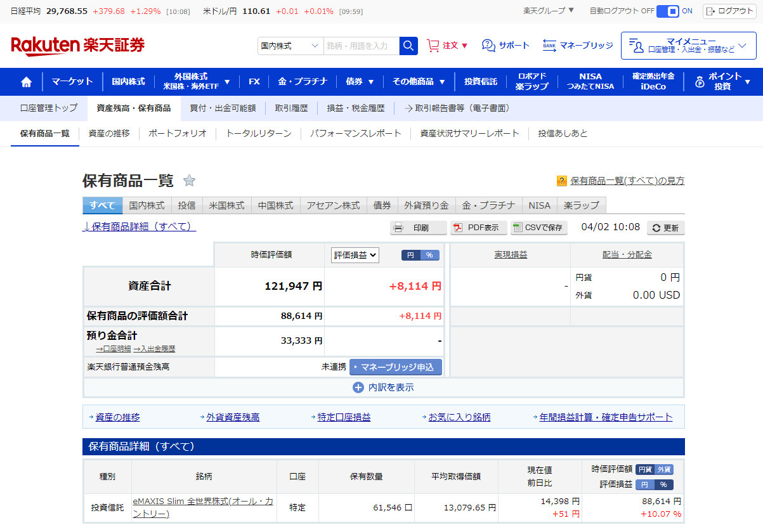This screenshot has height=532, width=763.
Task: Refresh data with 更新 button
Action: pyautogui.click(x=665, y=228)
